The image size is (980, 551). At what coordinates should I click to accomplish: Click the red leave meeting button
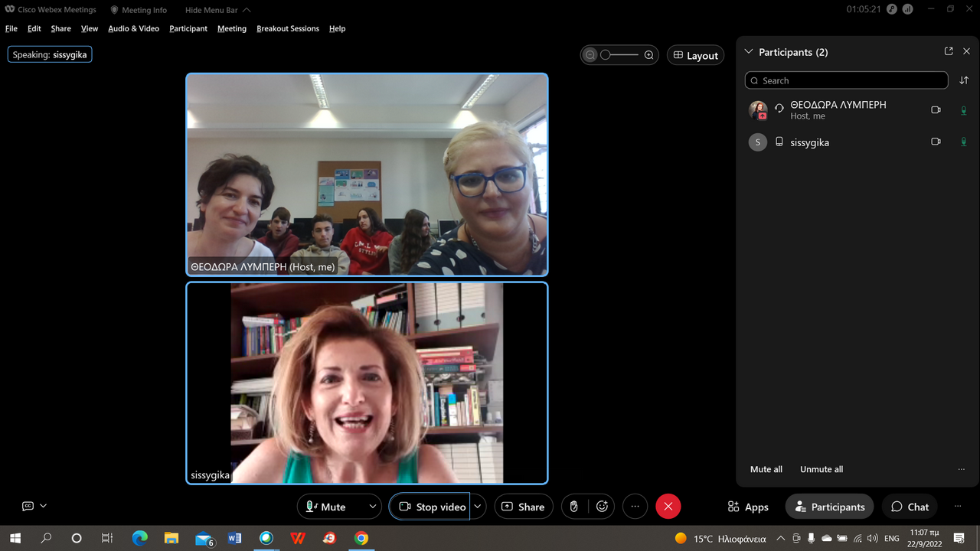[668, 507]
